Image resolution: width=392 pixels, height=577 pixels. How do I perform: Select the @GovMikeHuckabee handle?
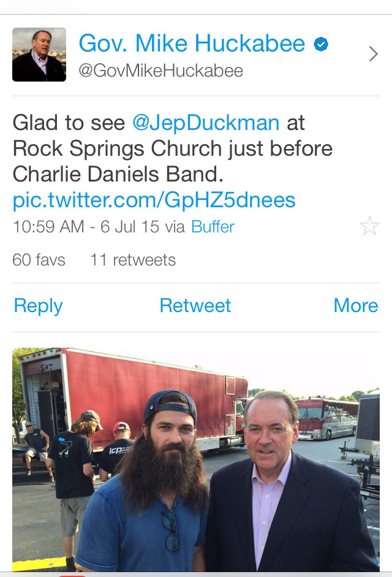[x=160, y=71]
